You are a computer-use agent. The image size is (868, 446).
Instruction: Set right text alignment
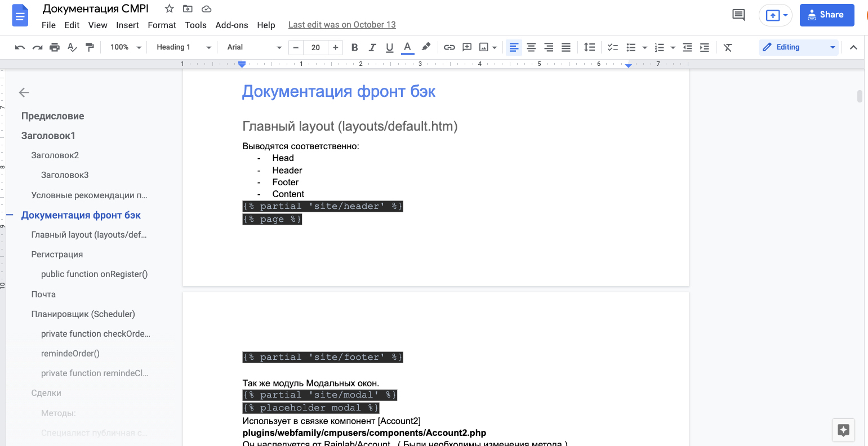549,47
